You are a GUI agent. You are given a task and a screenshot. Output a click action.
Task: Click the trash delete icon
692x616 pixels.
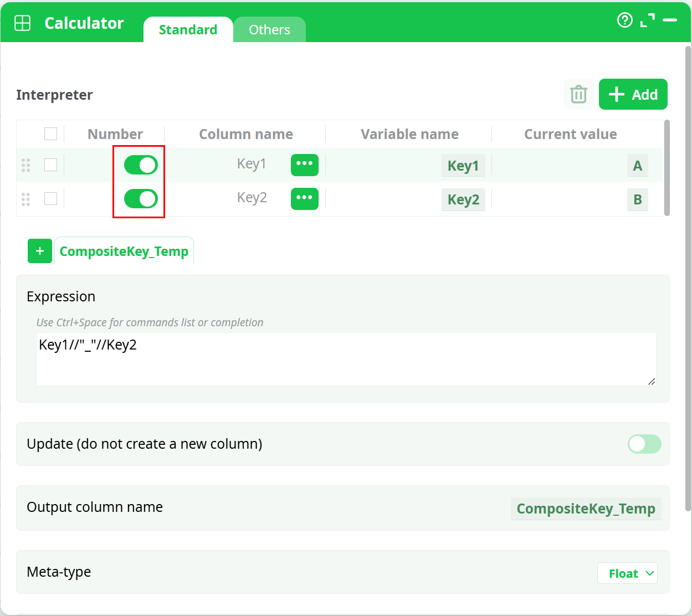click(578, 94)
